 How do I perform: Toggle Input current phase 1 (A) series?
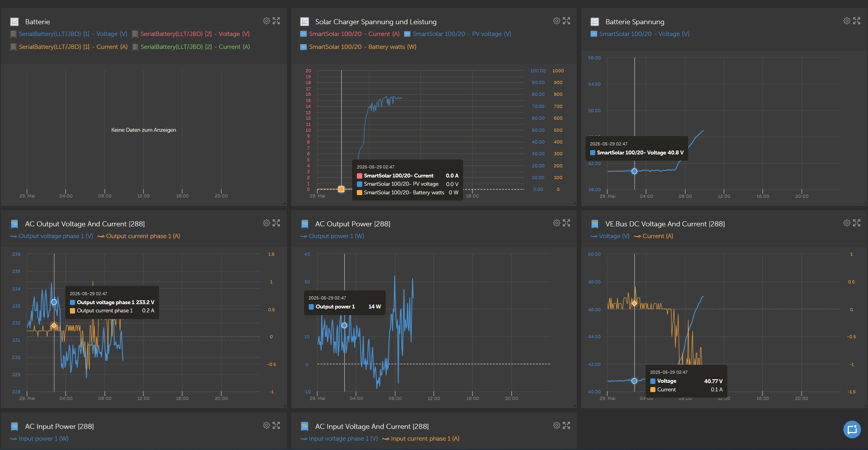421,439
